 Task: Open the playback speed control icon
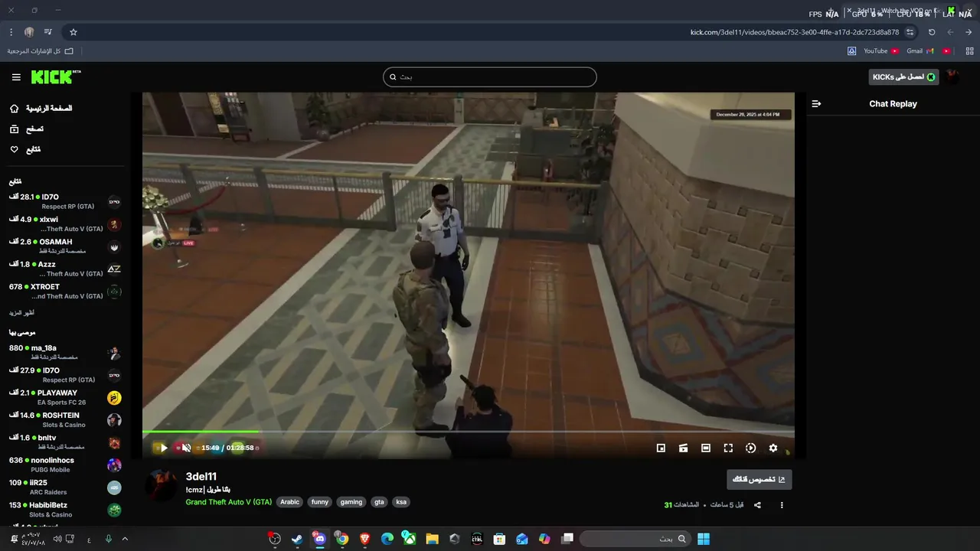pos(750,448)
